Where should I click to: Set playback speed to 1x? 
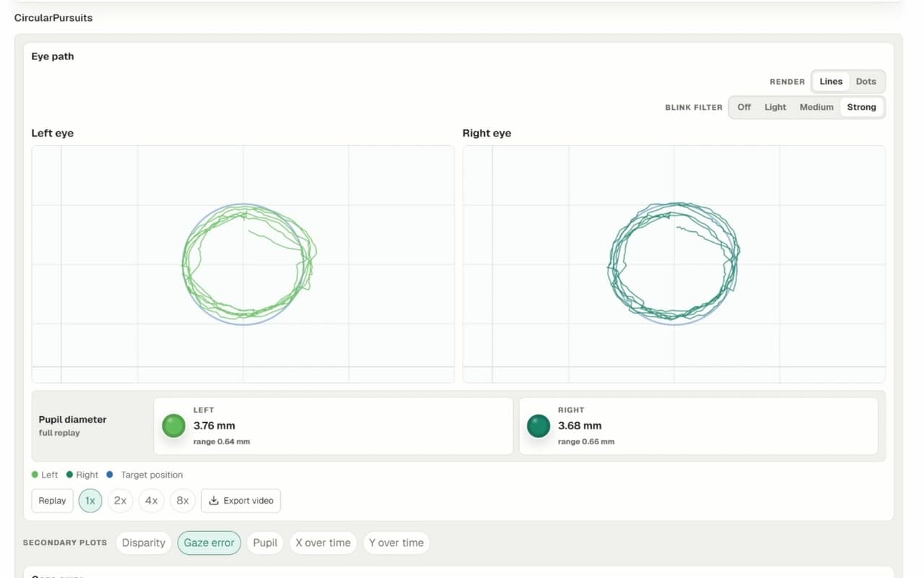click(x=90, y=501)
